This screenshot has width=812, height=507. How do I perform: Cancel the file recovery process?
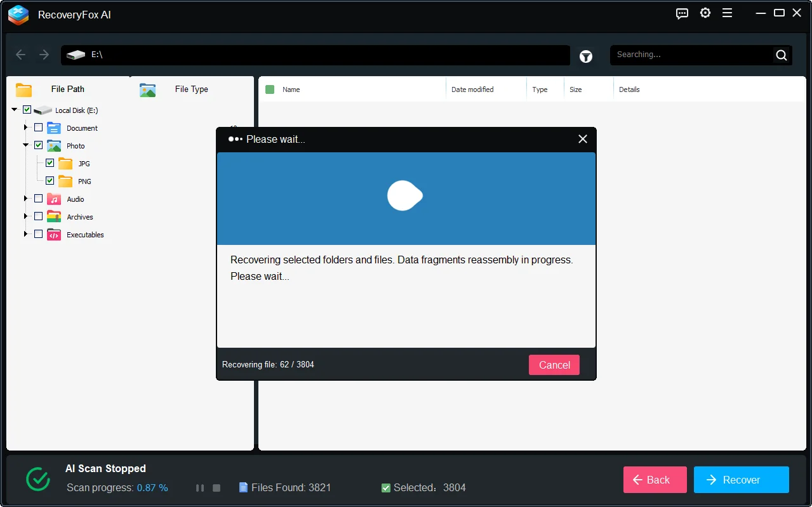[554, 364]
